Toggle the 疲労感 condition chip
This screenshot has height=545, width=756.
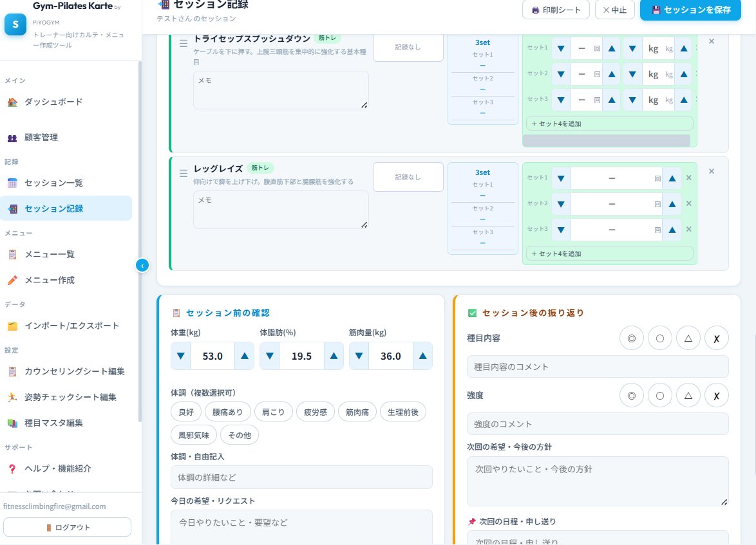coord(316,412)
